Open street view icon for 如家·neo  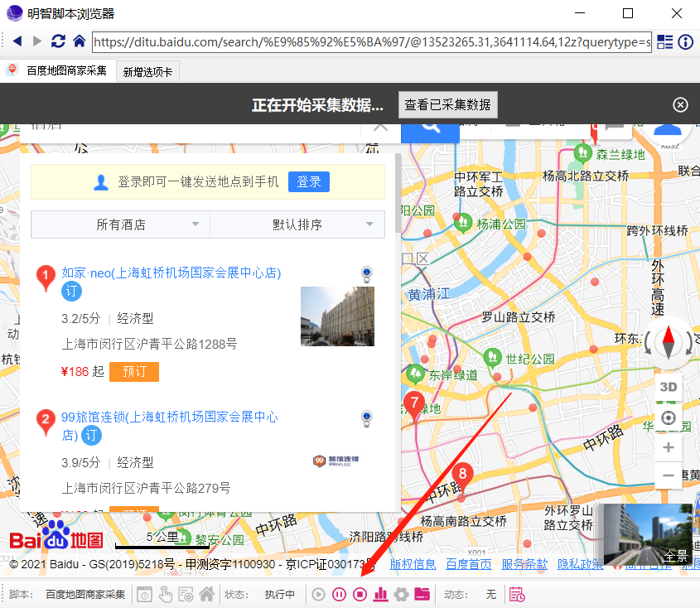tap(366, 274)
